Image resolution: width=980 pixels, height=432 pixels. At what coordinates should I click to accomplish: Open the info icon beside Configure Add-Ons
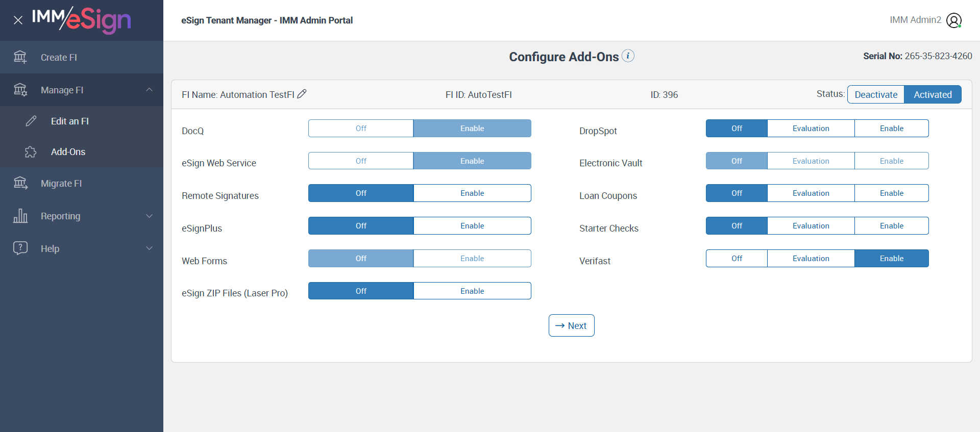click(628, 56)
